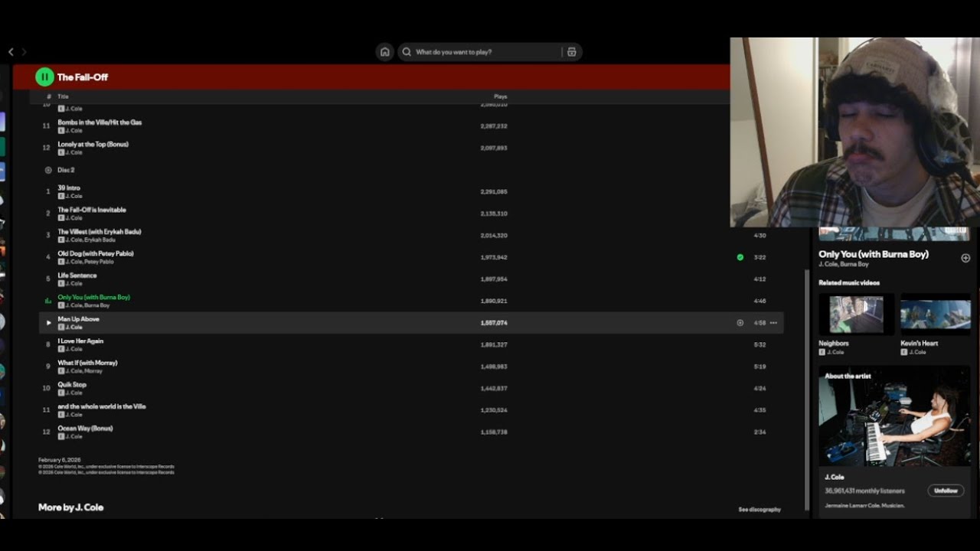Select the track I Love Her Again
Viewport: 980px width, 551px height.
(80, 341)
